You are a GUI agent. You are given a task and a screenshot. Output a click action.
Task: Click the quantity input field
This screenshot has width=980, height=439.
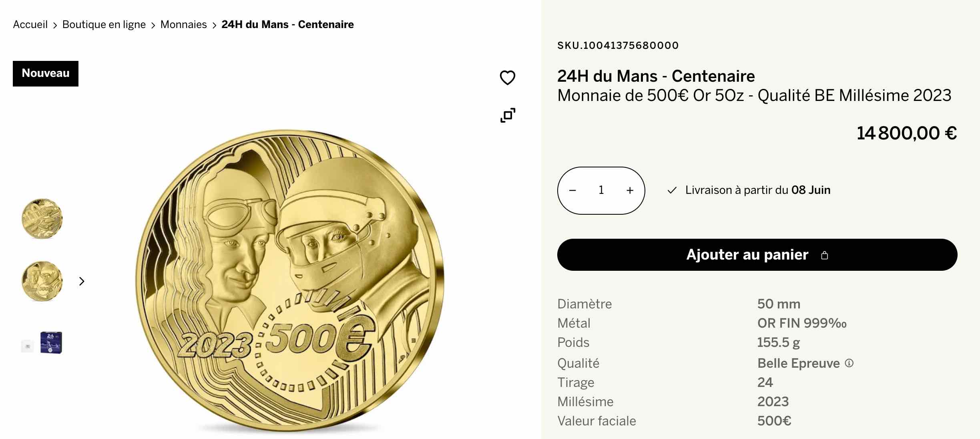pyautogui.click(x=601, y=190)
